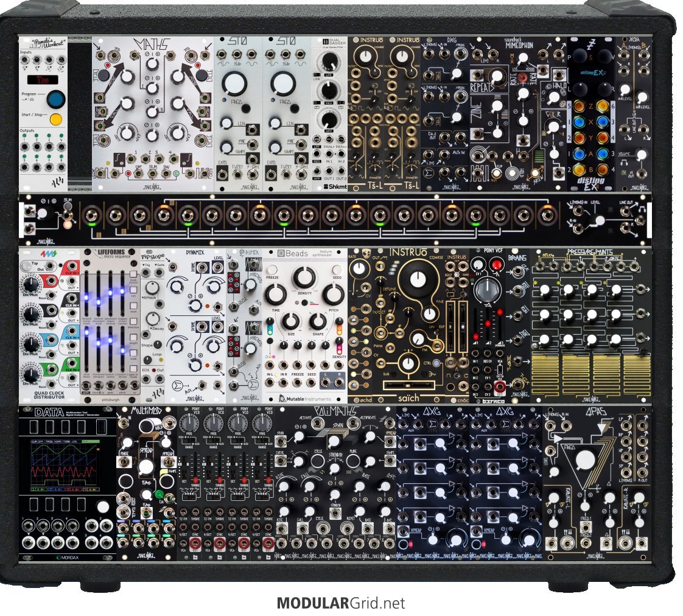Click the Dual Dagger OUT 1 jack
This screenshot has width=683, height=616.
pyautogui.click(x=329, y=172)
